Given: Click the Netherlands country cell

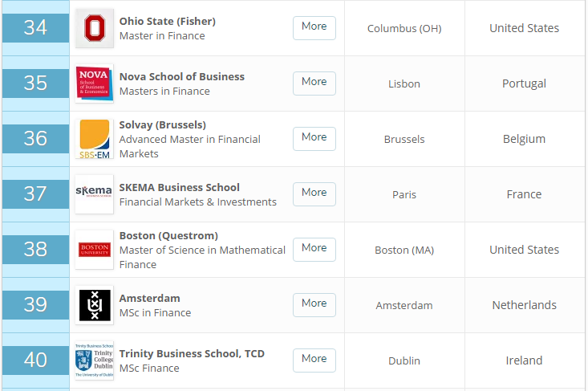Looking at the screenshot, I should (524, 305).
